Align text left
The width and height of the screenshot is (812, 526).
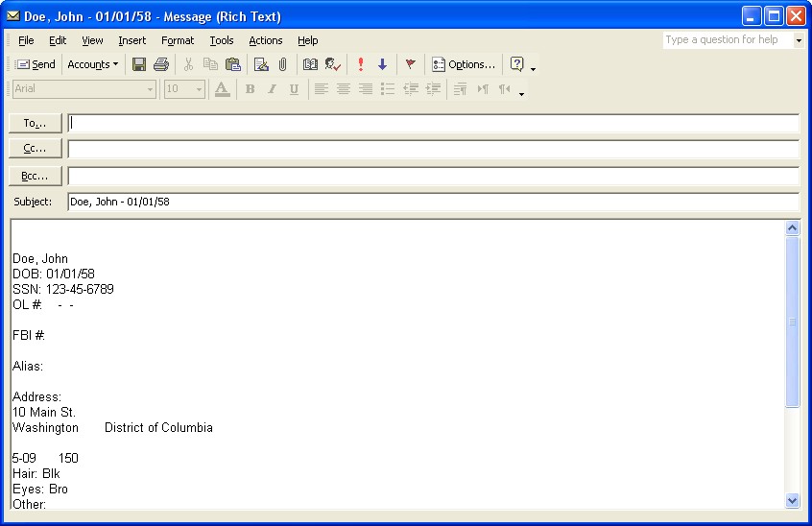coord(322,89)
